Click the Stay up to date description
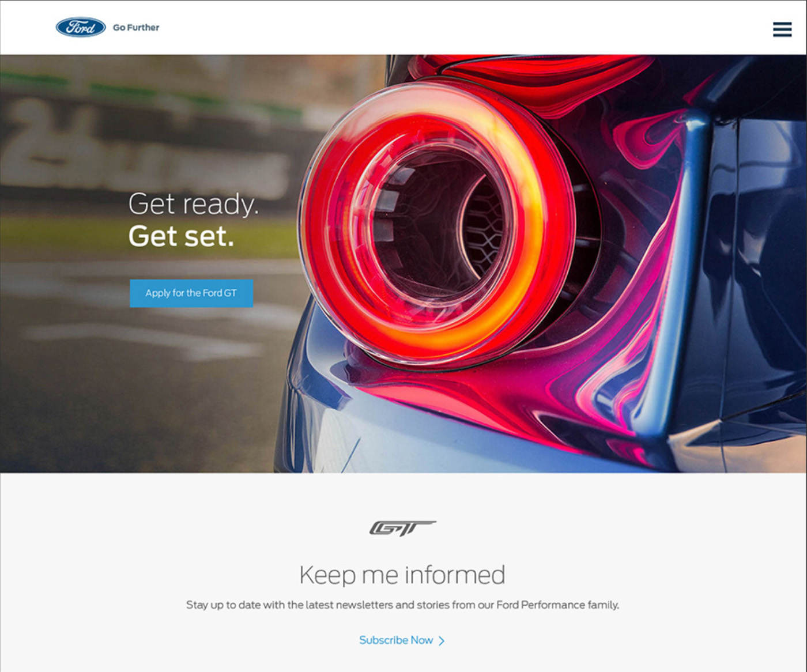807x672 pixels. coord(402,605)
